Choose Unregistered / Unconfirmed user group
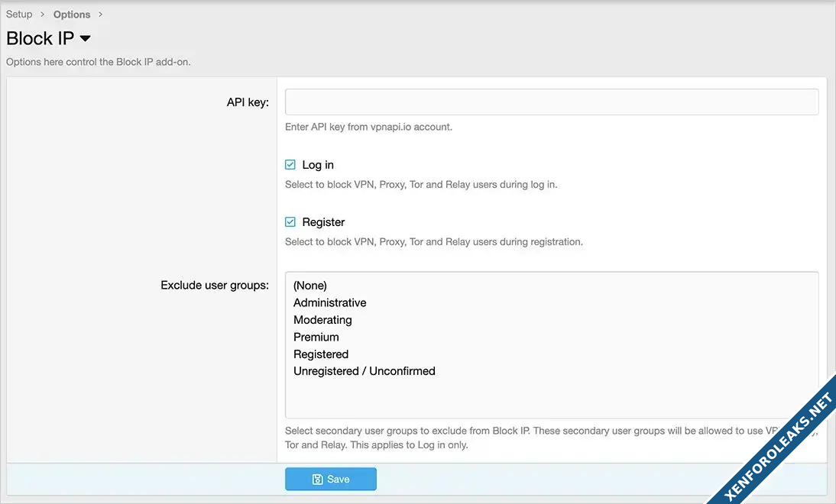 (x=365, y=371)
